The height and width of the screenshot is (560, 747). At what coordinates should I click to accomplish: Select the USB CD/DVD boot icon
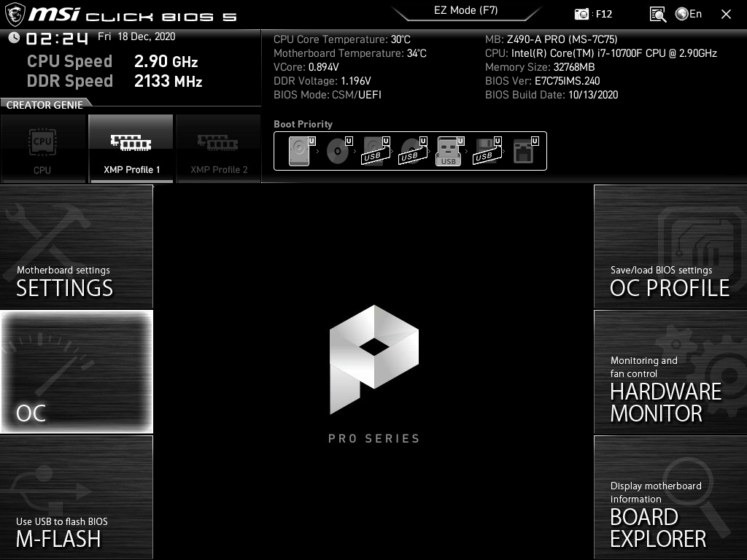413,151
